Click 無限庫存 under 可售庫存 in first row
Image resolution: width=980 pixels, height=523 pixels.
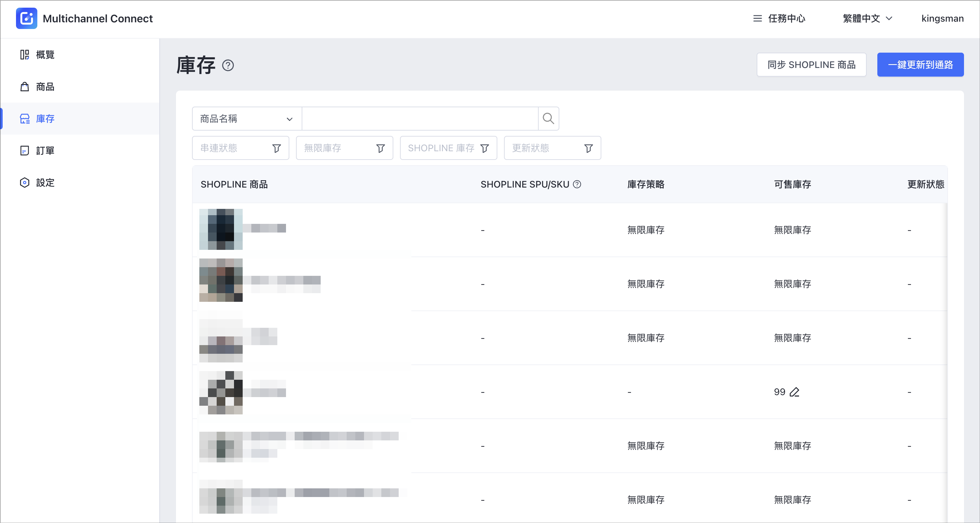pyautogui.click(x=792, y=230)
